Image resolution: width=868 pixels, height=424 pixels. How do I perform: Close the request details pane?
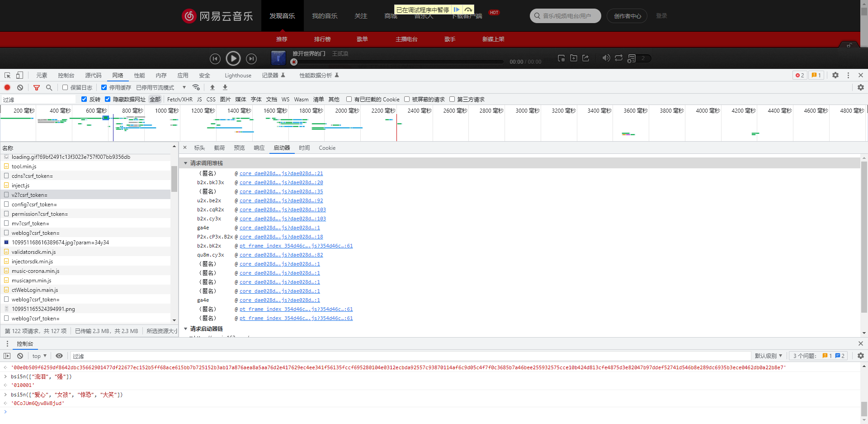[x=185, y=148]
